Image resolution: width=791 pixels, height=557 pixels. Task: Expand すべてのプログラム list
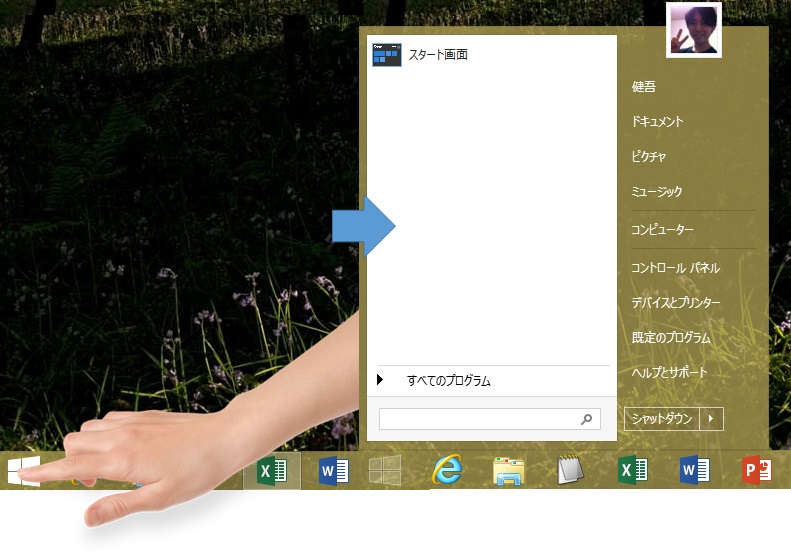(x=448, y=381)
